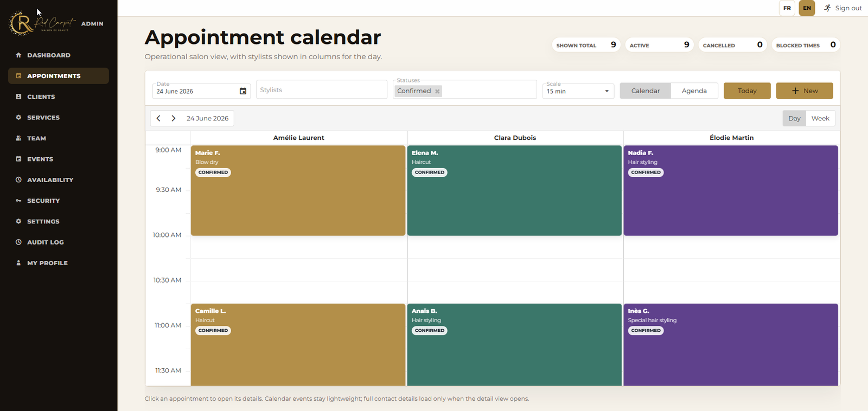868x411 pixels.
Task: Click the Confirmed badge on Inès G.
Action: point(646,330)
